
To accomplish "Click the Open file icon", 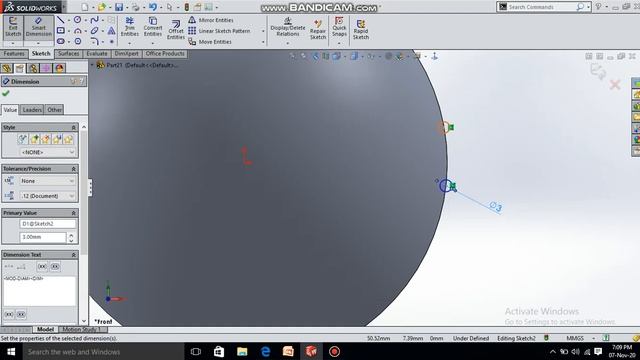I will pyautogui.click(x=102, y=7).
